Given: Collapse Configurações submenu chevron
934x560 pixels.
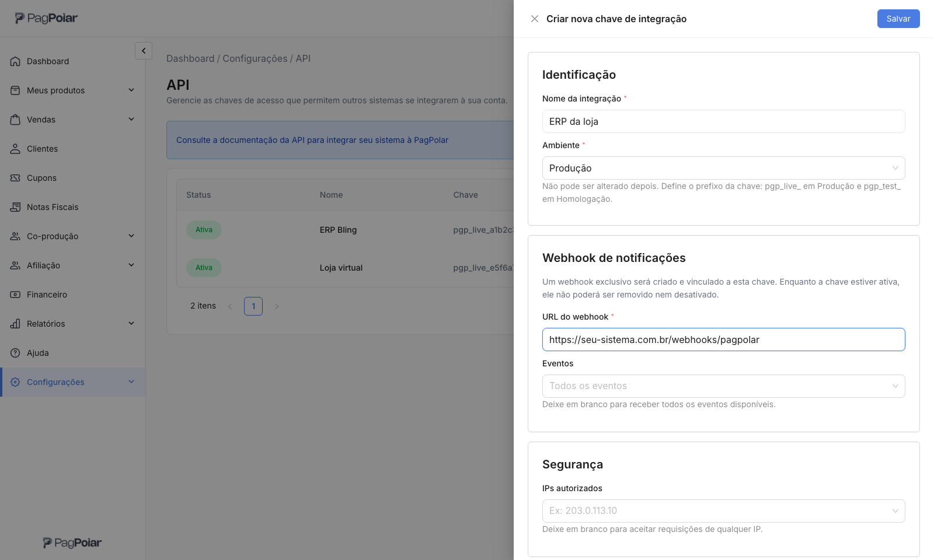Looking at the screenshot, I should pos(131,381).
